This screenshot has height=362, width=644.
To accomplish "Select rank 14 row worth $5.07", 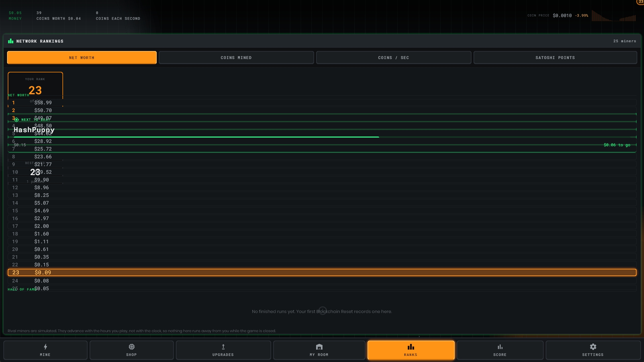I will click(322, 203).
